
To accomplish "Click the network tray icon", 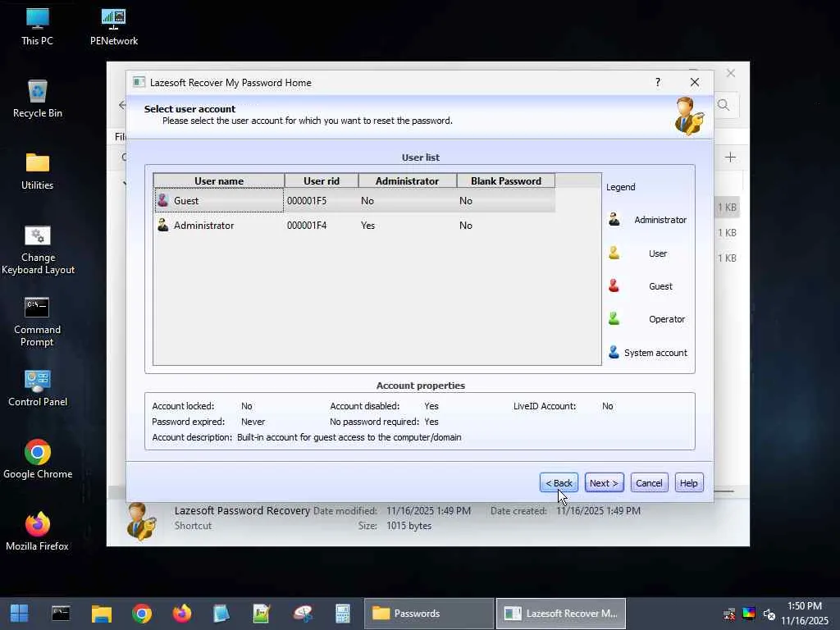I will [x=729, y=614].
